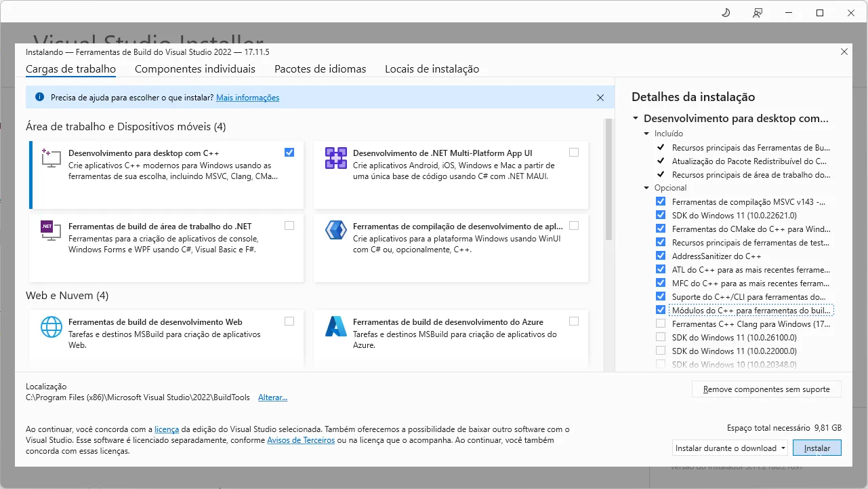Uncheck Recursos principais de ferramentas de teste

tap(661, 242)
